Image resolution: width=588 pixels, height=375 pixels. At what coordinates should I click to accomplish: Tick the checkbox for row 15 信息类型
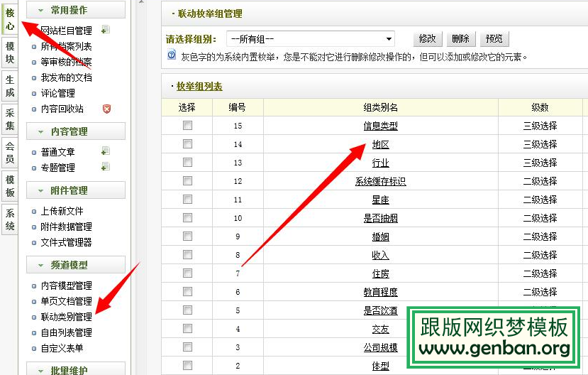pos(187,126)
